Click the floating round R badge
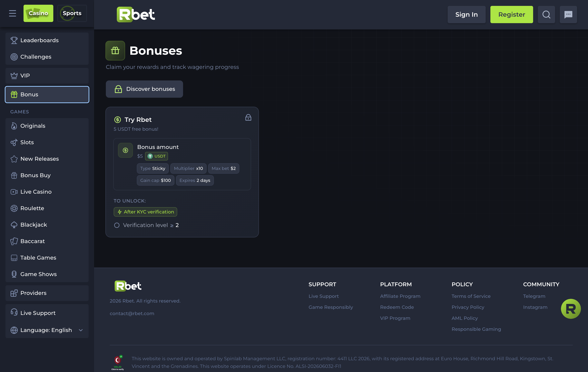Image resolution: width=588 pixels, height=372 pixels. coord(571,309)
